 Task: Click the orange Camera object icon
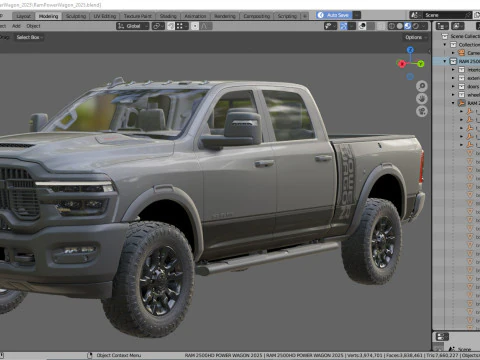462,53
